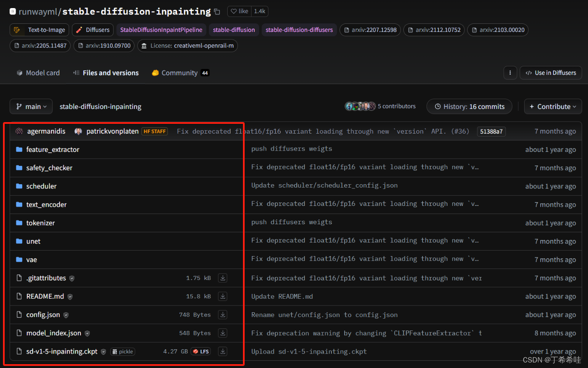Click the Community count badge 44

(205, 73)
